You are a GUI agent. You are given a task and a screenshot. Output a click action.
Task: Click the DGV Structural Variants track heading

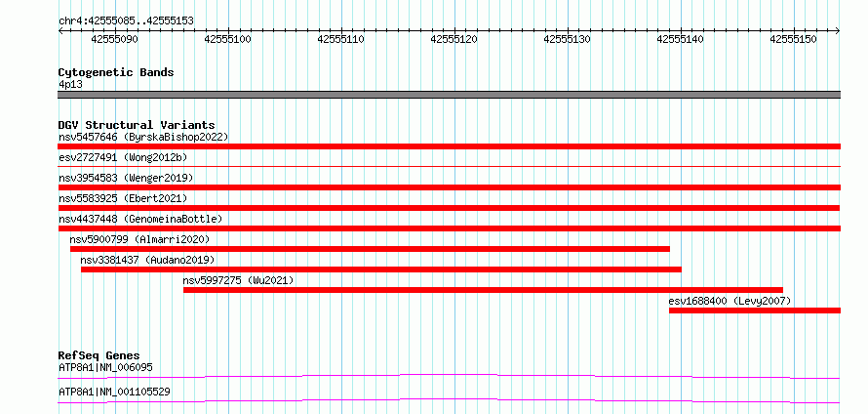coord(137,125)
